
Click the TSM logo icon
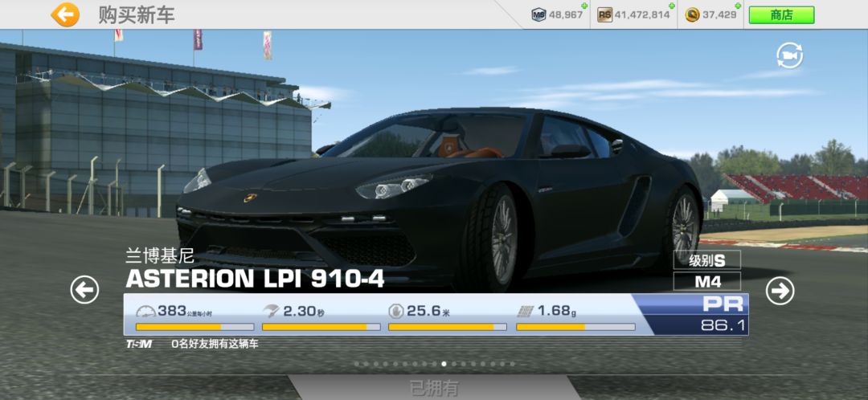(x=139, y=344)
